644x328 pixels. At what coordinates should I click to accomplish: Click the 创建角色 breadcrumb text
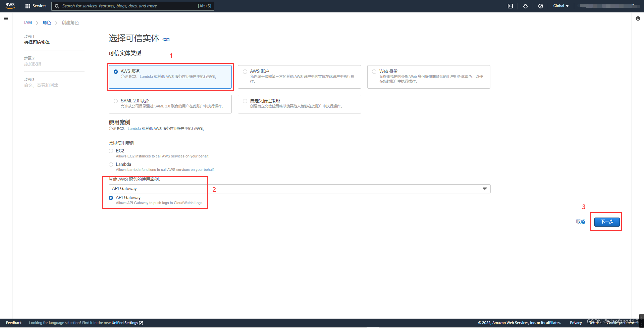click(70, 22)
